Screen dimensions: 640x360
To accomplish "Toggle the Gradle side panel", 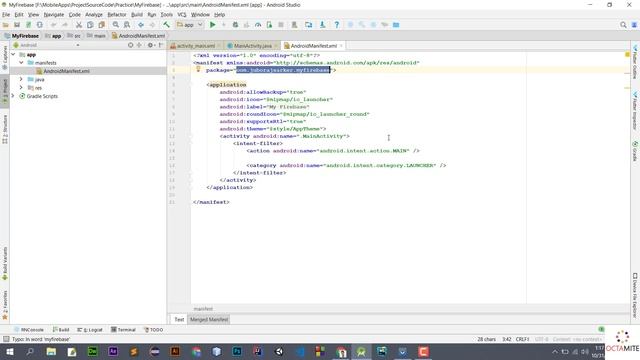I will (x=635, y=151).
